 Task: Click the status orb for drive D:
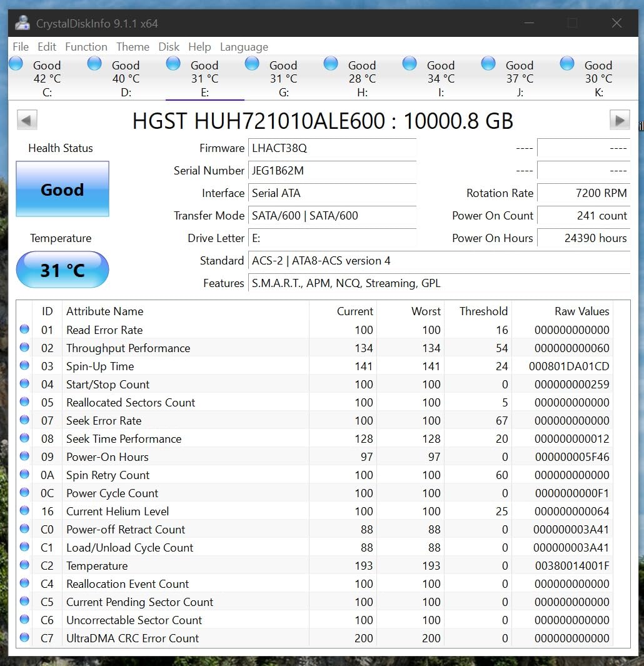tap(94, 63)
